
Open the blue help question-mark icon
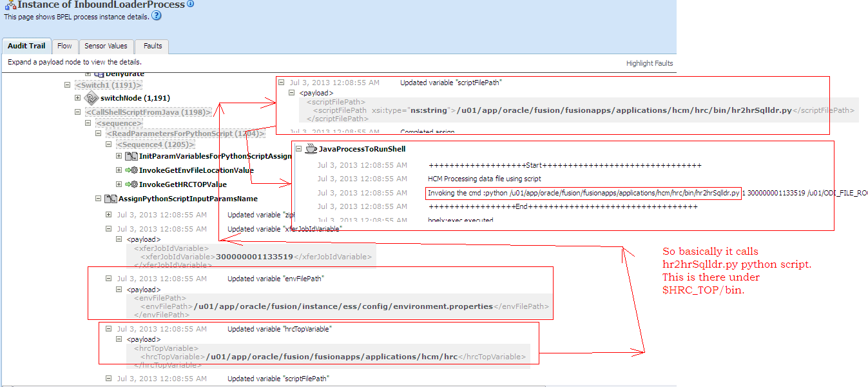(155, 16)
